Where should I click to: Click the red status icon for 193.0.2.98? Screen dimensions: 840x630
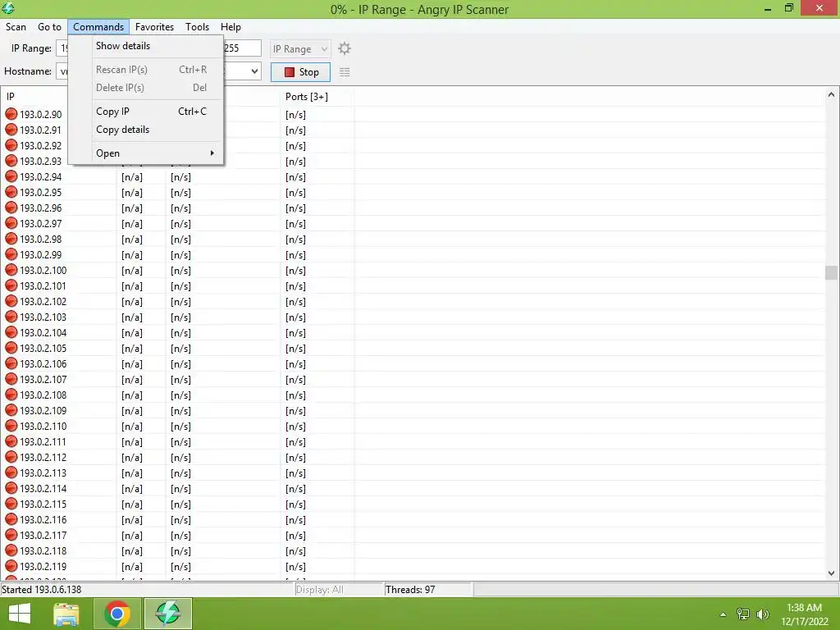[x=11, y=239]
